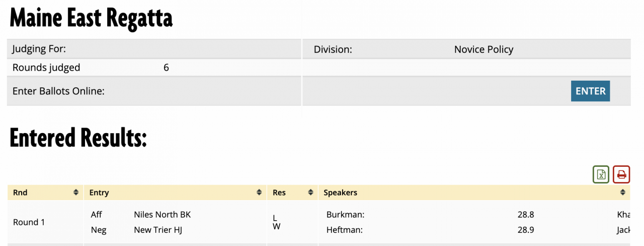Click the ENTER ballots button

[590, 91]
